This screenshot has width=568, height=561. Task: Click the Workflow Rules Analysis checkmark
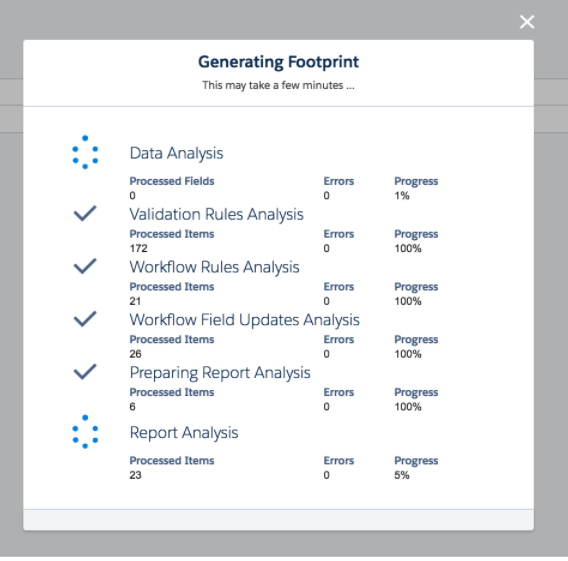[85, 266]
